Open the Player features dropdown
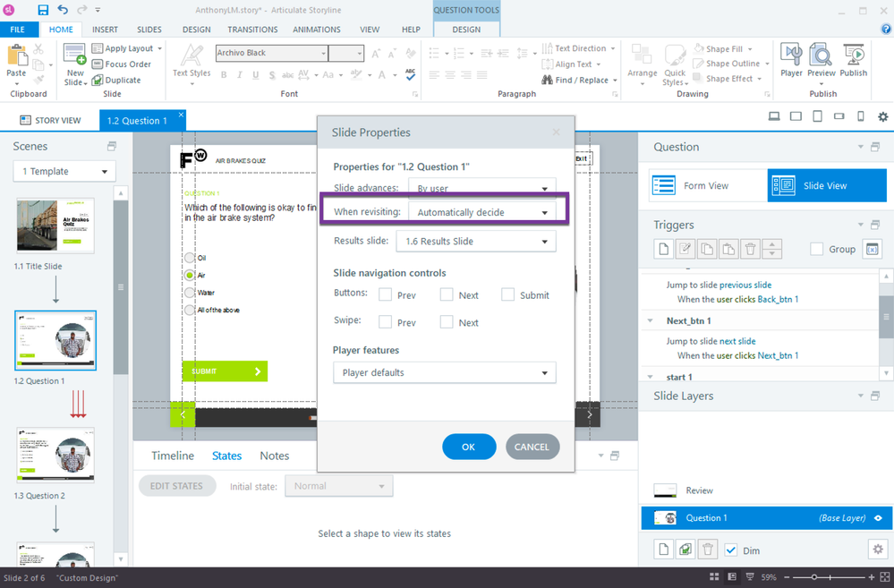This screenshot has width=894, height=588. point(444,372)
